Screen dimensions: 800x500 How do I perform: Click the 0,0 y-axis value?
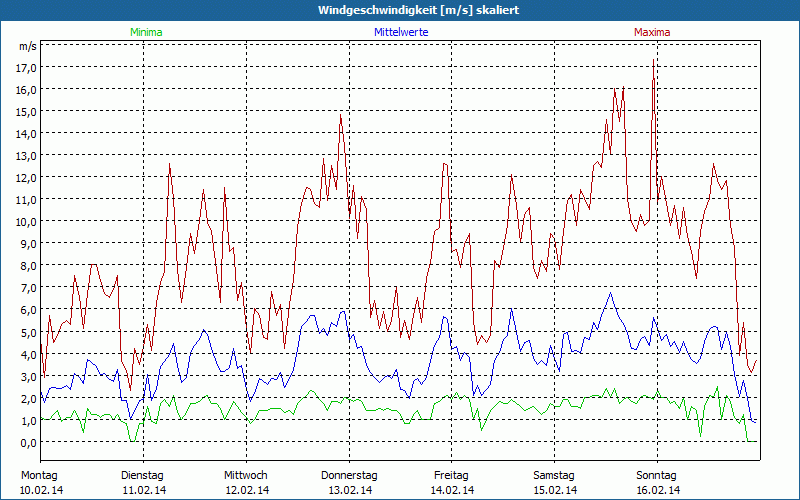[26, 442]
